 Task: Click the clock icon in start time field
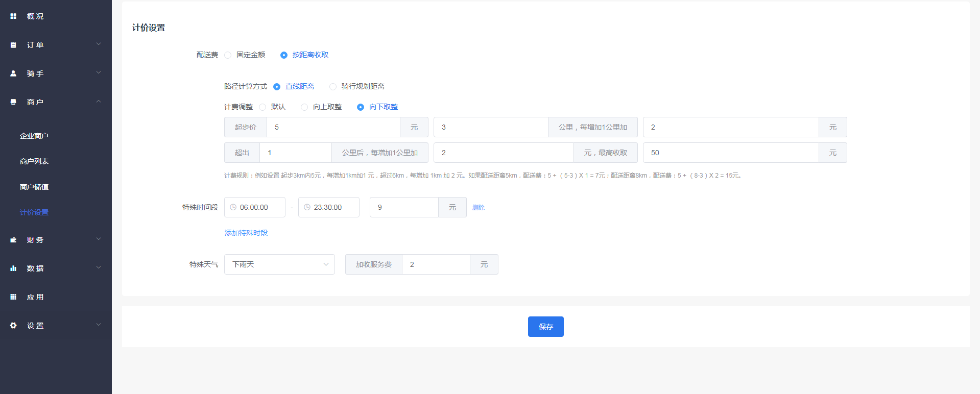(233, 207)
